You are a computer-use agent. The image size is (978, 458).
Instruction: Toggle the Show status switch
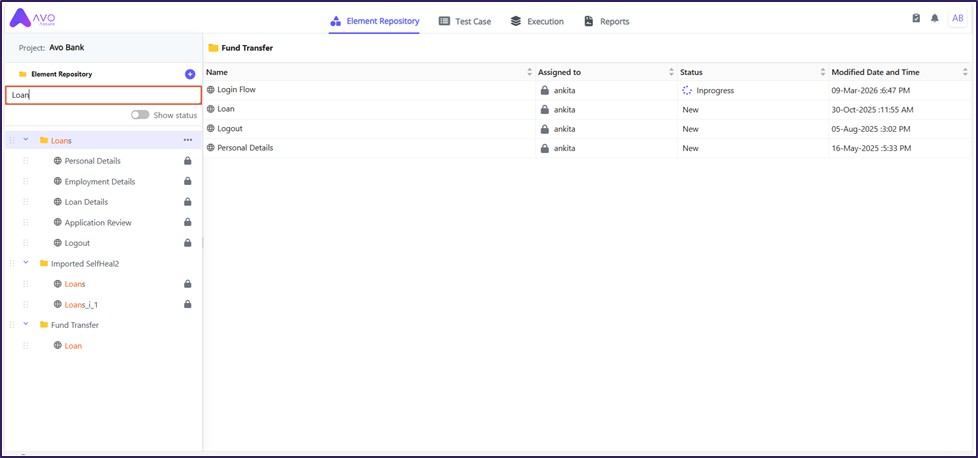coord(140,115)
